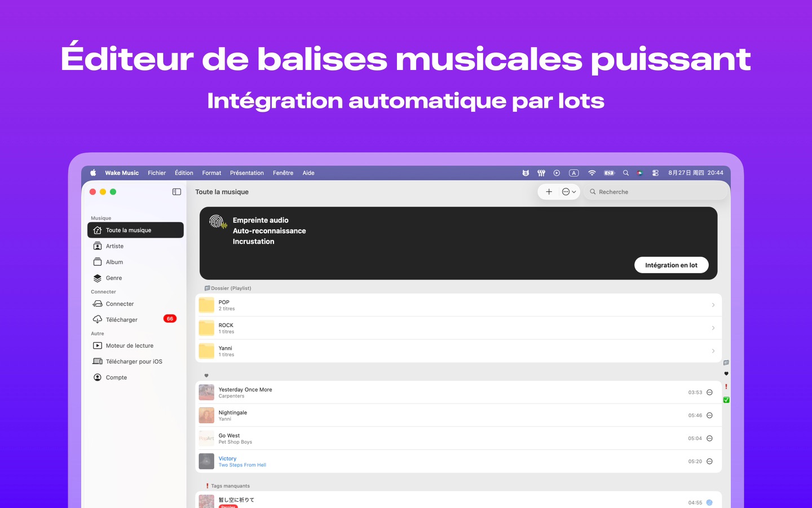The width and height of the screenshot is (812, 508).
Task: Open the Édition menu
Action: [x=184, y=173]
